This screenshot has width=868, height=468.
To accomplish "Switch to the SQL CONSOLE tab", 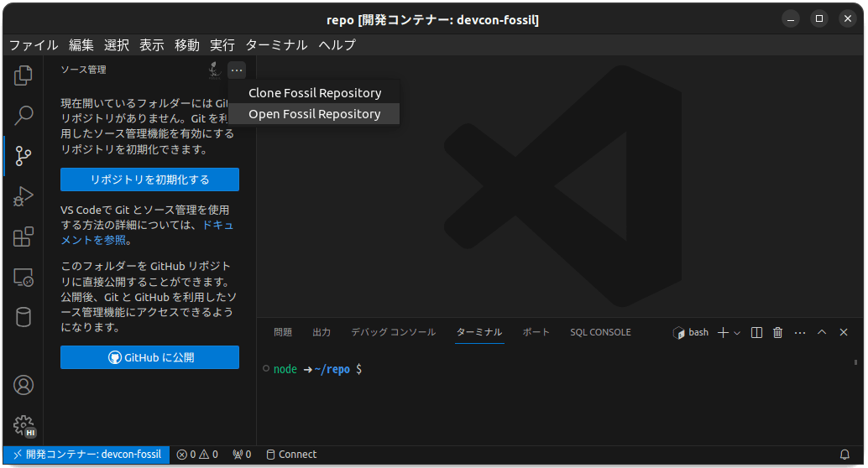I will (x=600, y=332).
